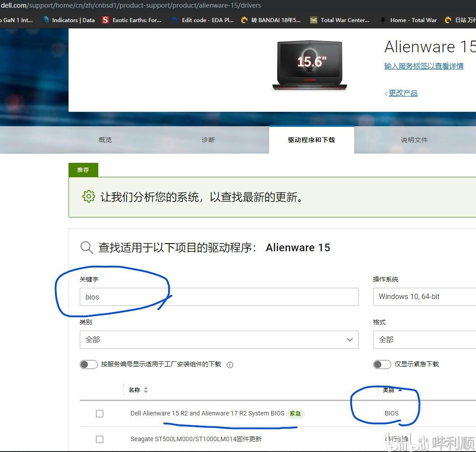Open the Exotic Earths bookmark

click(x=132, y=20)
